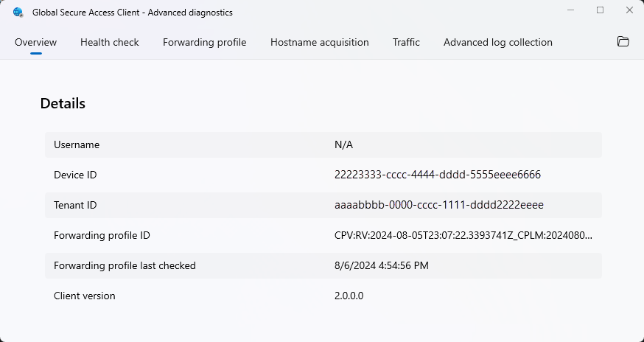This screenshot has height=342, width=644.
Task: Close the Advanced diagnostics window
Action: click(629, 10)
